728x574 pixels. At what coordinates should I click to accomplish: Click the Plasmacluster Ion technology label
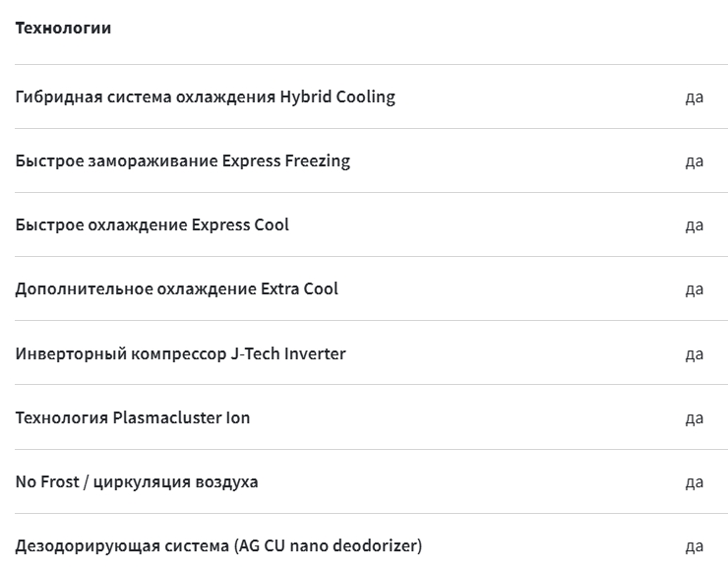pyautogui.click(x=133, y=417)
